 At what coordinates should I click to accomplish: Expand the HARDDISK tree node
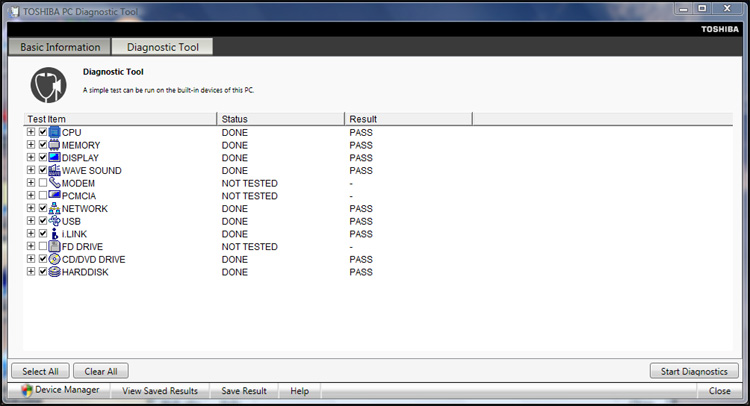[x=31, y=271]
